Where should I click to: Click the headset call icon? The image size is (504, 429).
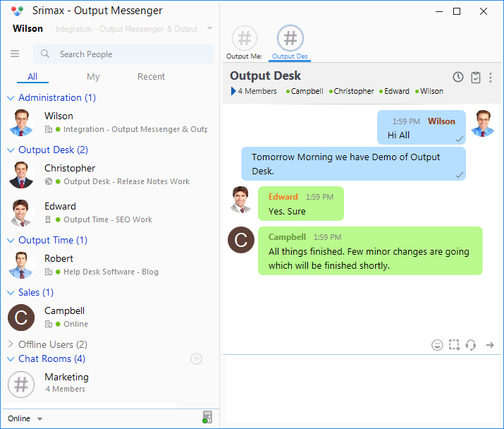pyautogui.click(x=471, y=345)
